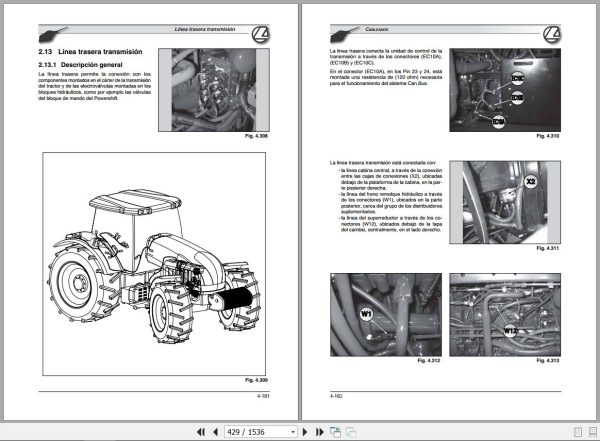Click the left page header Línea trasera transmisión
Screen dimensions: 600x441
[205, 29]
